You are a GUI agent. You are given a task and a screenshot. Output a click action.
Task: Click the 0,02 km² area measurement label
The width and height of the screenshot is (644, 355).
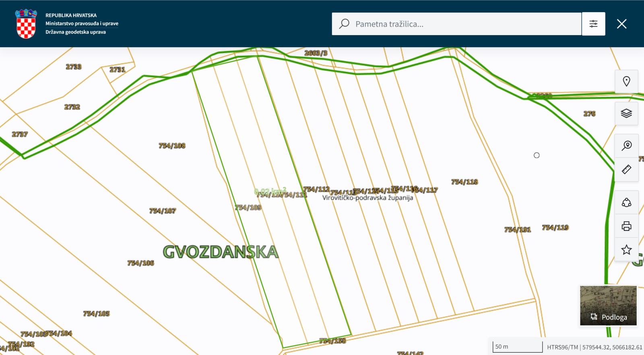tap(270, 191)
